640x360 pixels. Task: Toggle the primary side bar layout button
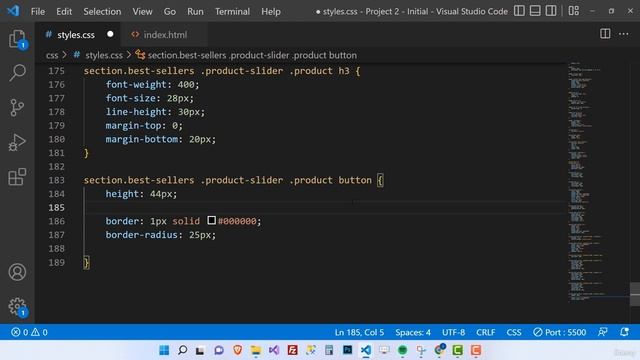519,11
